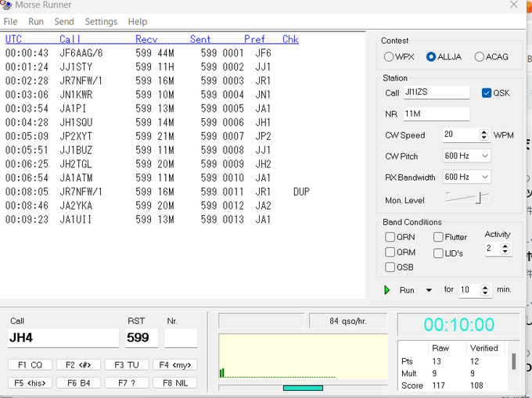This screenshot has width=532, height=398.
Task: Click log entry JP2XYT
Action: (x=76, y=136)
